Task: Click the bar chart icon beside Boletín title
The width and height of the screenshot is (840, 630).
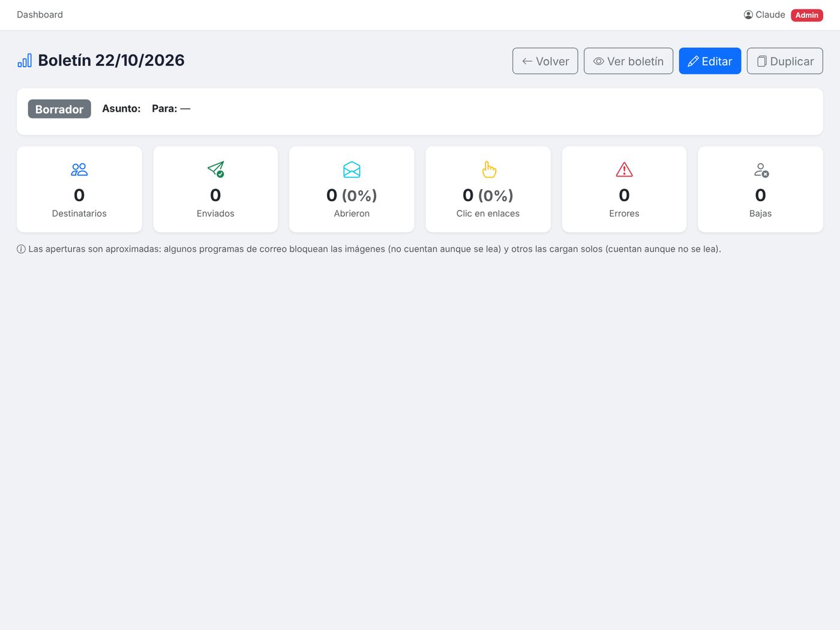Action: click(25, 61)
